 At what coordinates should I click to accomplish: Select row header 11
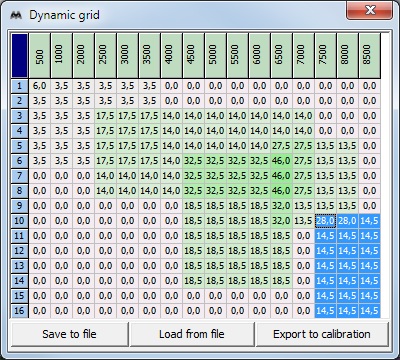[20, 236]
